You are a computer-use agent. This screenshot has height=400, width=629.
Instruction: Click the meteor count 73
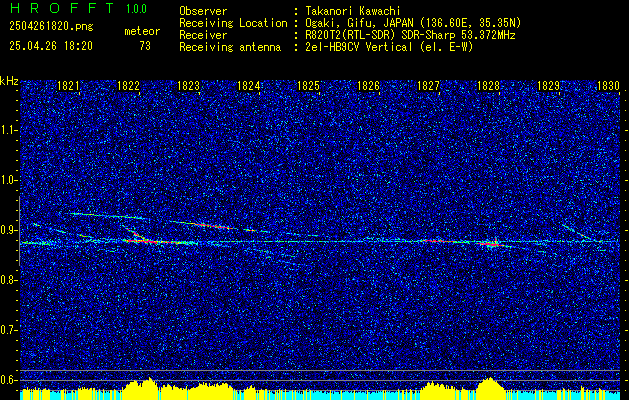[x=145, y=46]
